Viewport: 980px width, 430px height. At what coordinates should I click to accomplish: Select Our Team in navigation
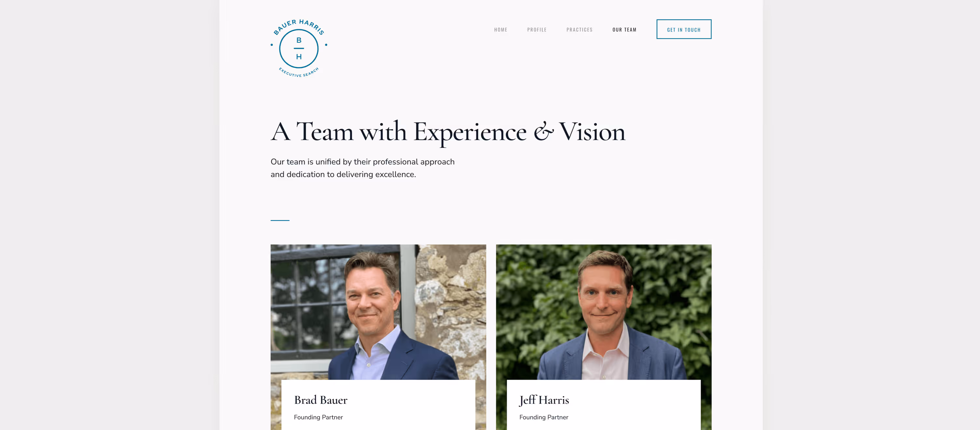click(x=624, y=30)
